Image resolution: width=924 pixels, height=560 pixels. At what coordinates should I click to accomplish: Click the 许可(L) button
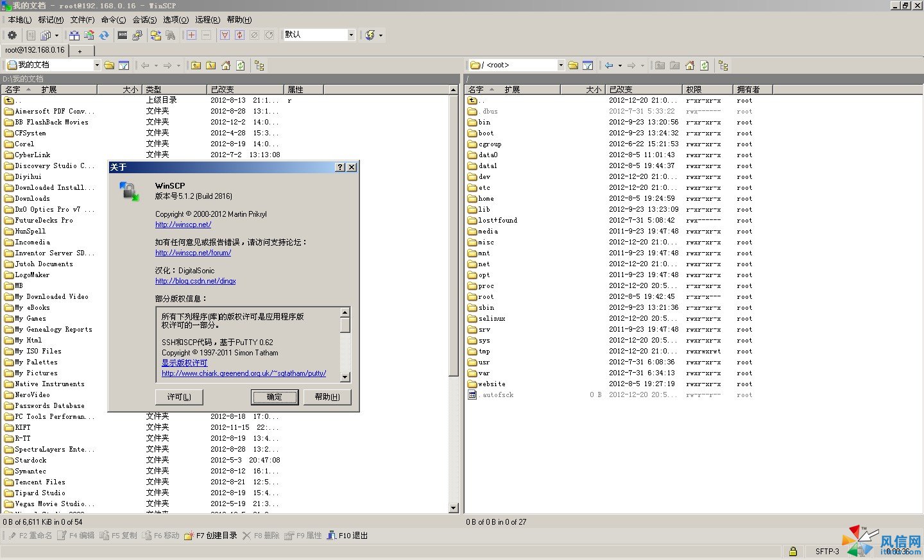[x=179, y=397]
